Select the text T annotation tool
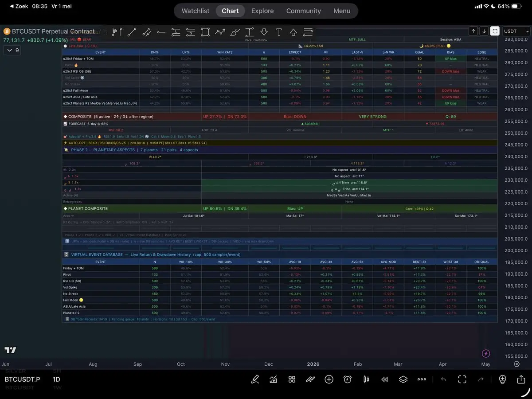 (x=279, y=32)
